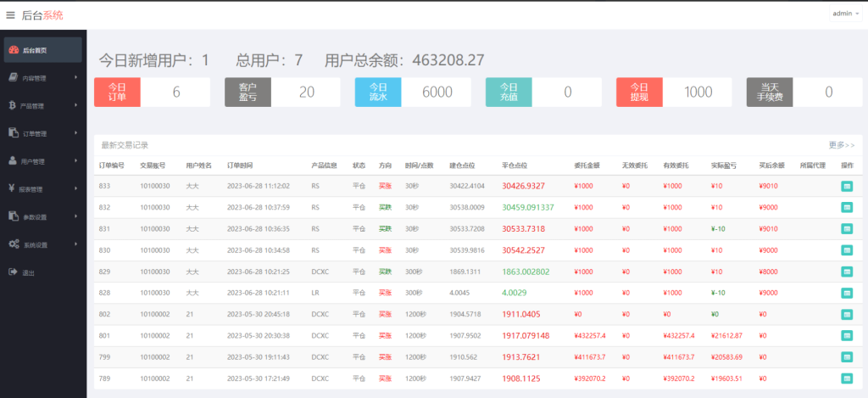Click the timestamp 2023-05-30 20:45:18
The width and height of the screenshot is (868, 398).
click(259, 314)
